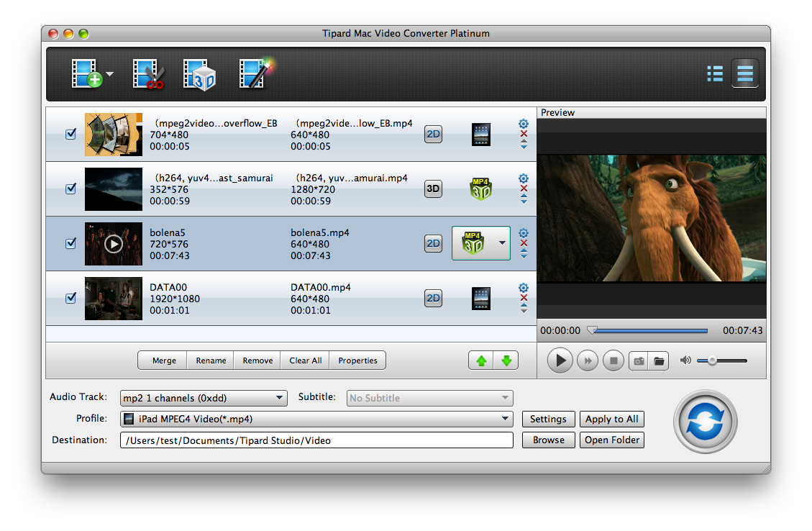Click MP4 3D profile icon on last_samurai row

(480, 189)
